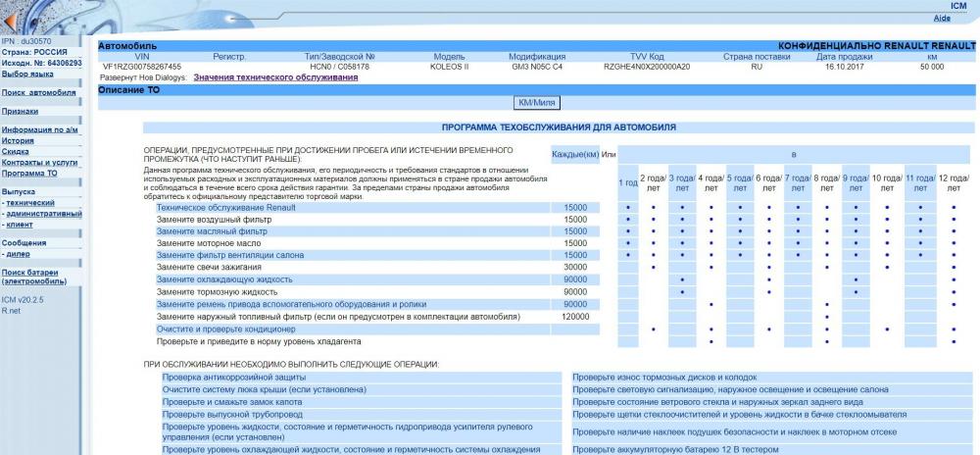The width and height of the screenshot is (980, 455).
Task: Click row Замените свечи зажигания
Action: 353,267
